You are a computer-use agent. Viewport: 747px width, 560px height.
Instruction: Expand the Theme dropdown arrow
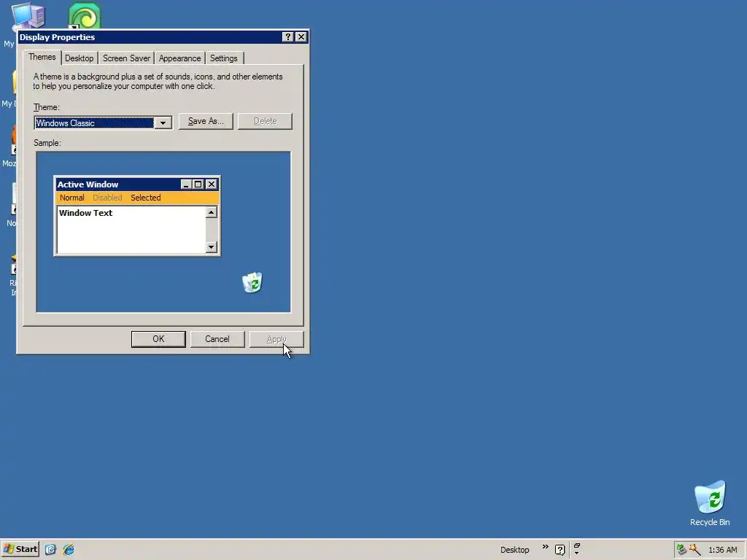click(x=163, y=122)
